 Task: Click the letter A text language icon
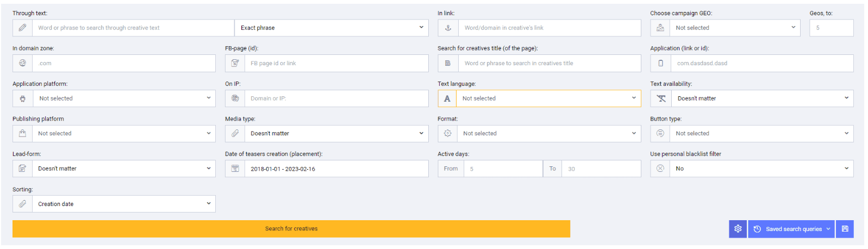447,98
